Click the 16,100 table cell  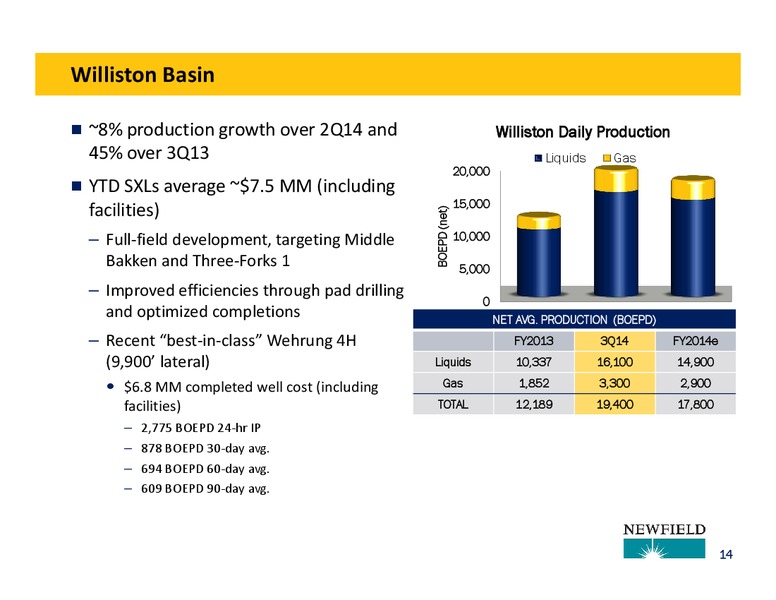(x=614, y=362)
